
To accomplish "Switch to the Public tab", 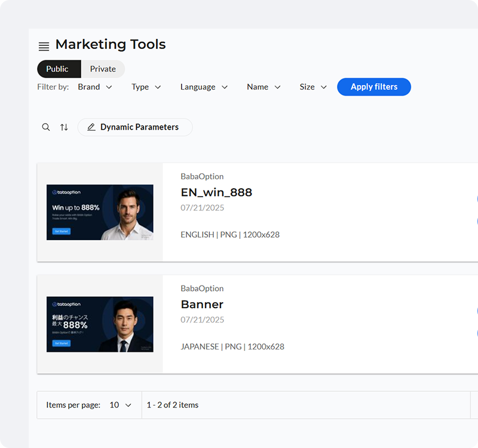I will (59, 69).
